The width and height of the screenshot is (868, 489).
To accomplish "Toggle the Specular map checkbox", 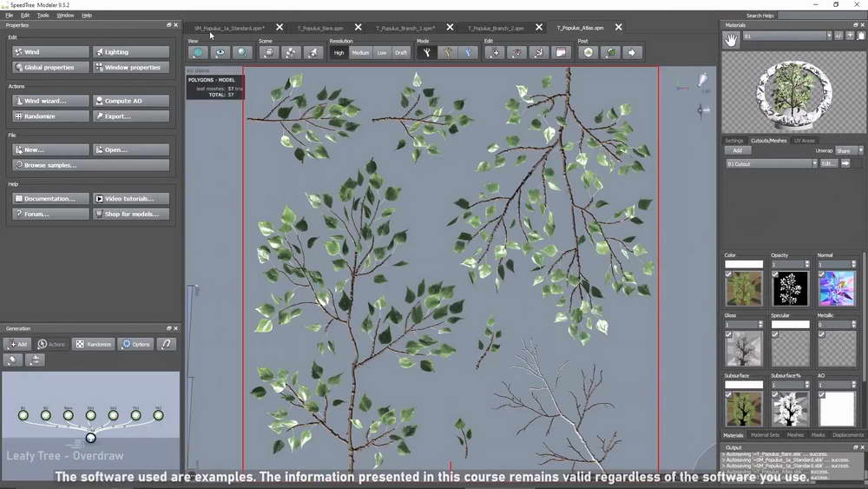I will click(x=775, y=334).
